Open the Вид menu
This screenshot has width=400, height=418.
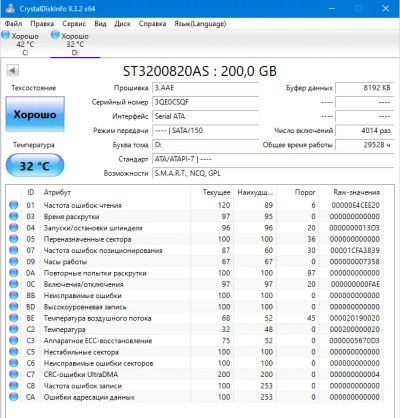click(x=100, y=24)
